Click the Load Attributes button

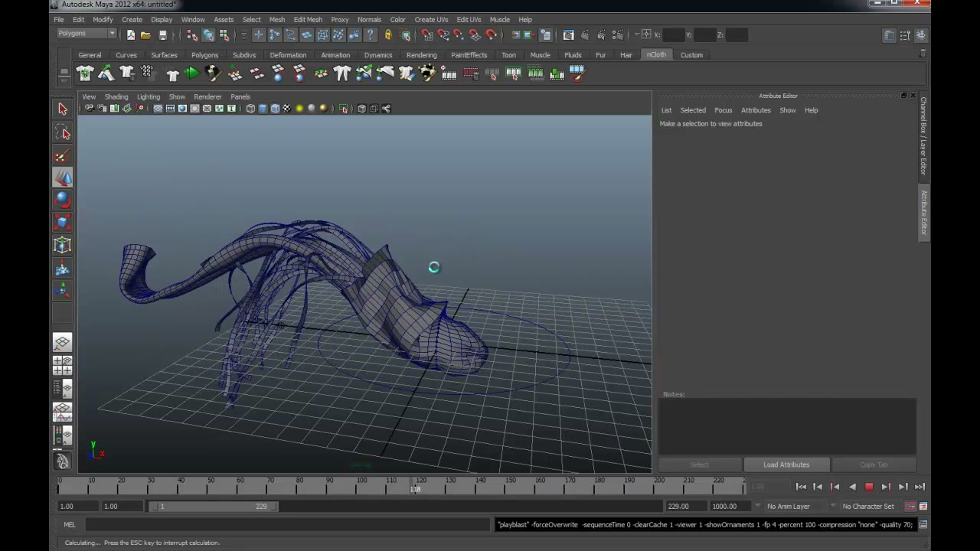[x=786, y=465]
